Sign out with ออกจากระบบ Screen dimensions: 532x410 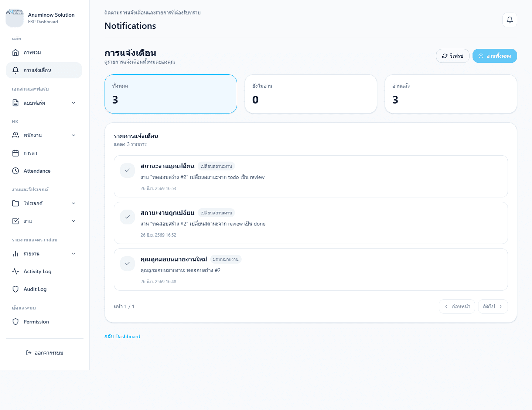pyautogui.click(x=45, y=353)
